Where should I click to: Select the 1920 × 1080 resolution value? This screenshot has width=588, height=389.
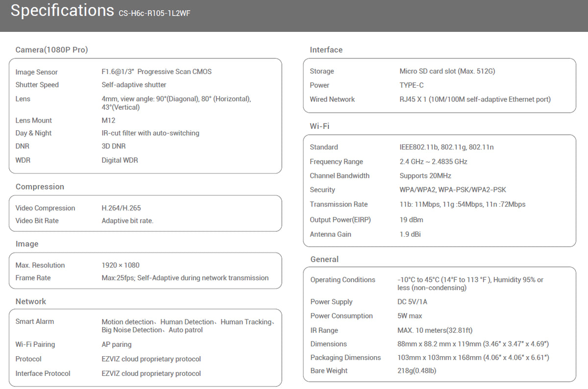[121, 265]
